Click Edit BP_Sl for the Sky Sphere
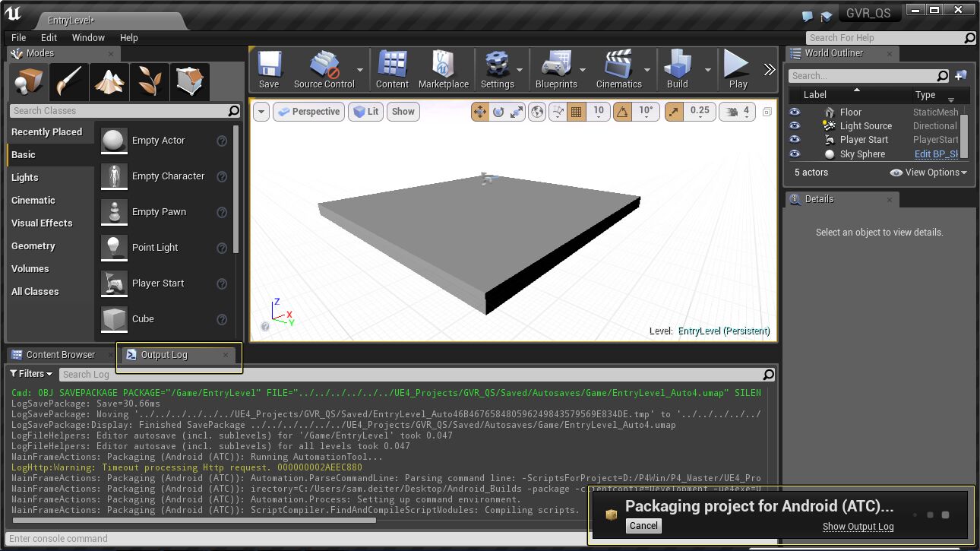Viewport: 980px width, 551px height. point(937,154)
